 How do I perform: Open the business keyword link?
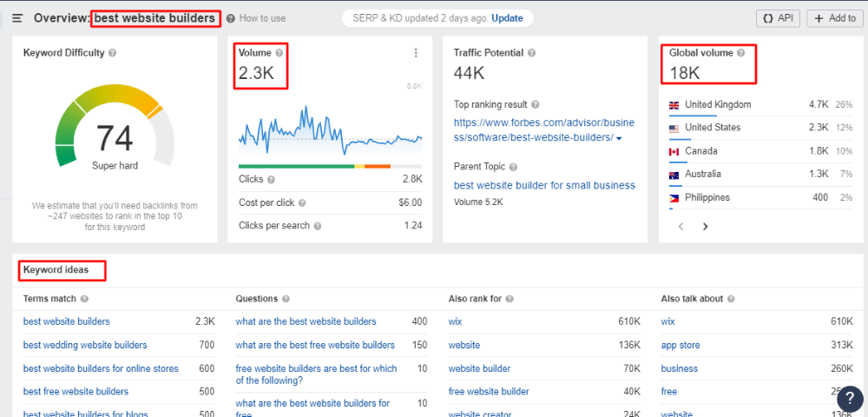[680, 369]
